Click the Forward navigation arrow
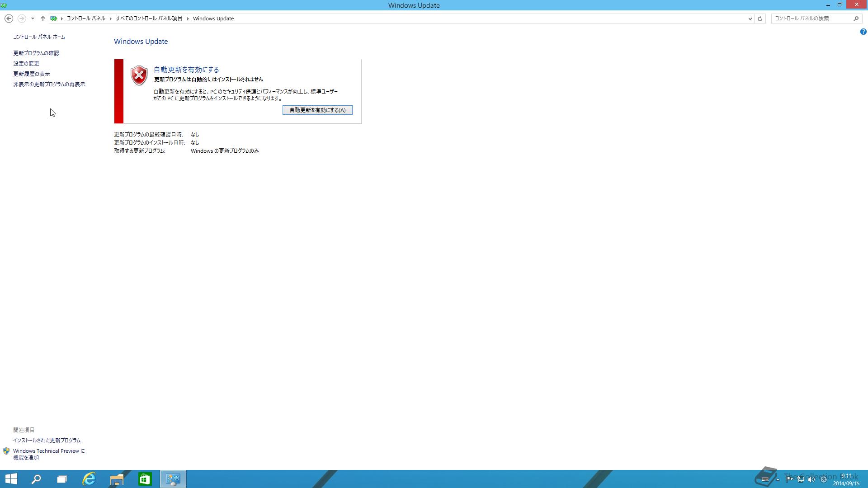The image size is (868, 488). click(21, 19)
